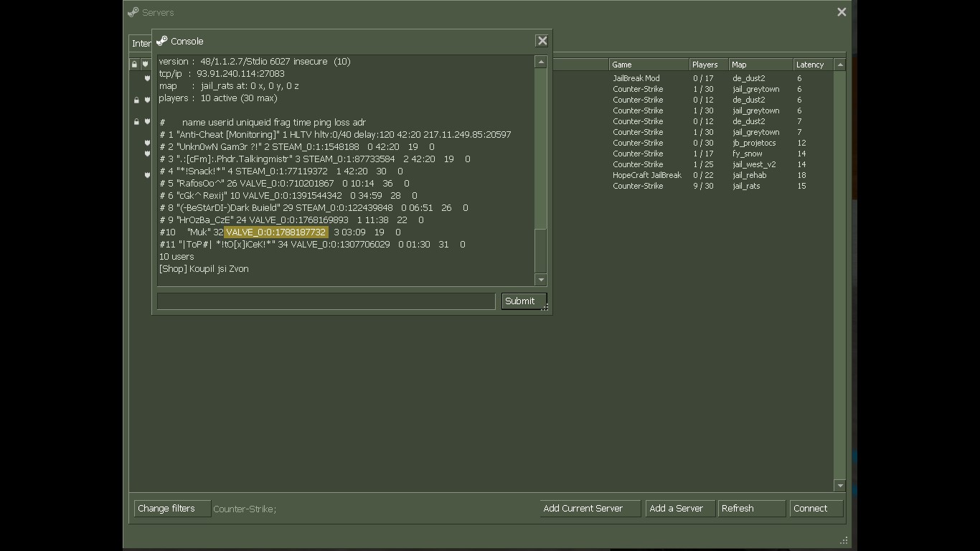980x551 pixels.
Task: Click console line "RafosOo^"
Action: tap(284, 184)
